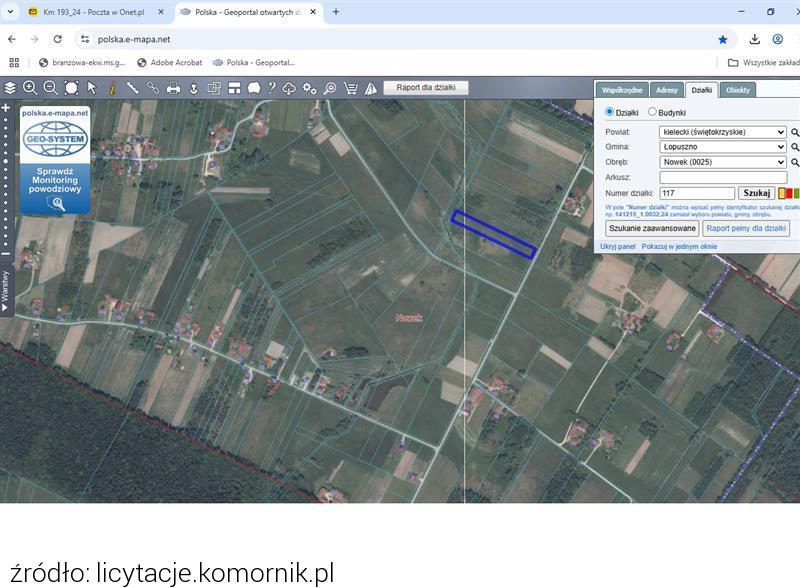This screenshot has height=588, width=800.
Task: Click the Ukryj panel link
Action: [x=617, y=246]
